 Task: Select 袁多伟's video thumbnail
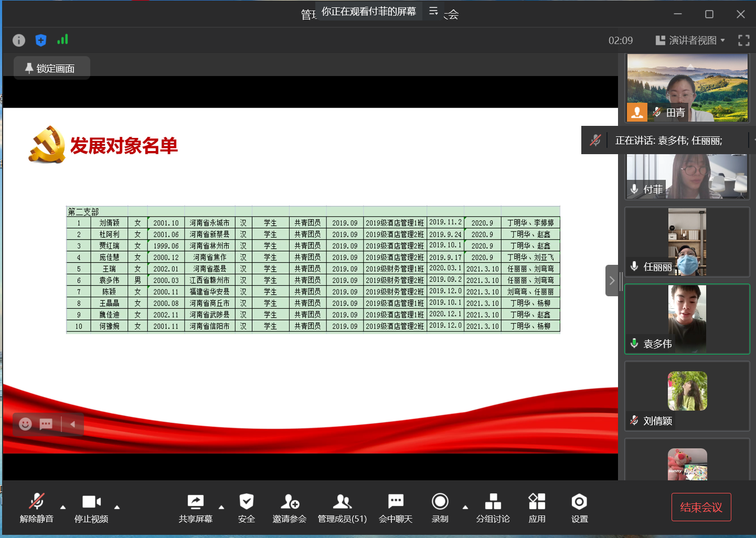coord(687,319)
